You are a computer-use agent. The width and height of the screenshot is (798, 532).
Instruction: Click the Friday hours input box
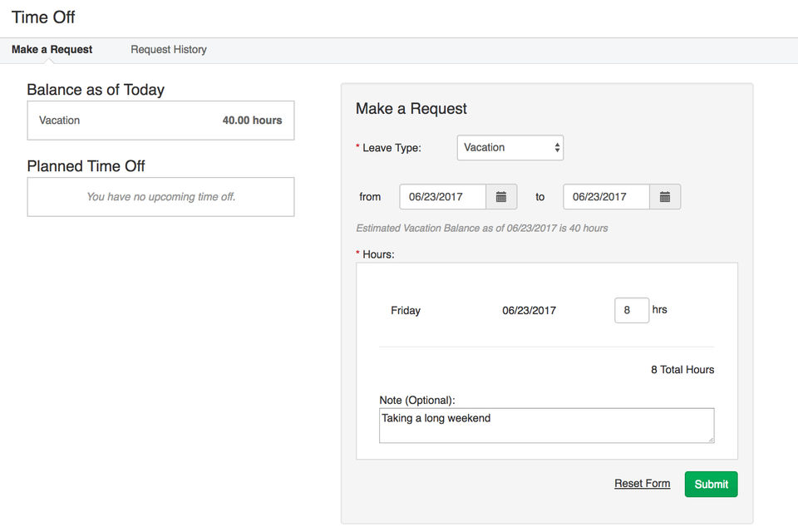(631, 311)
